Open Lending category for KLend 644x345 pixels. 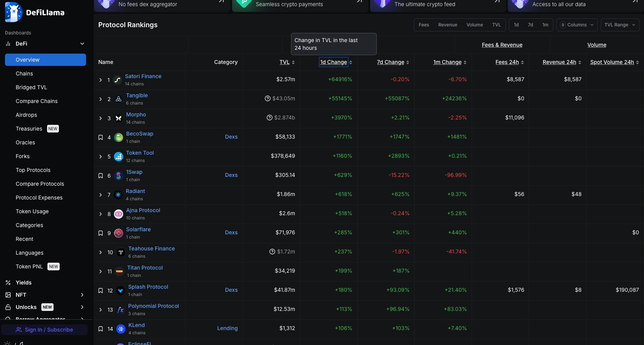228,328
